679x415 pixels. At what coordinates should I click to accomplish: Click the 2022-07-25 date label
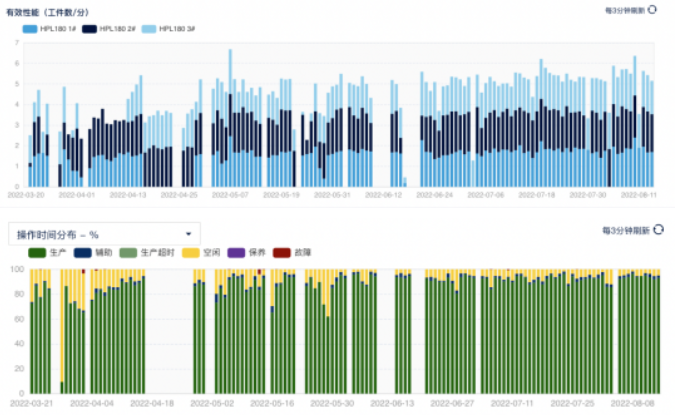(572, 403)
